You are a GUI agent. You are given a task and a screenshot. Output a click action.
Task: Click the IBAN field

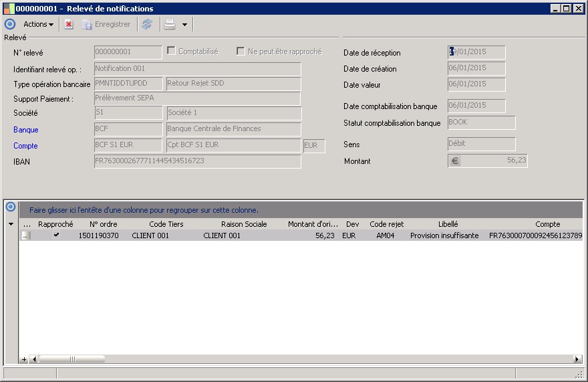coord(197,161)
